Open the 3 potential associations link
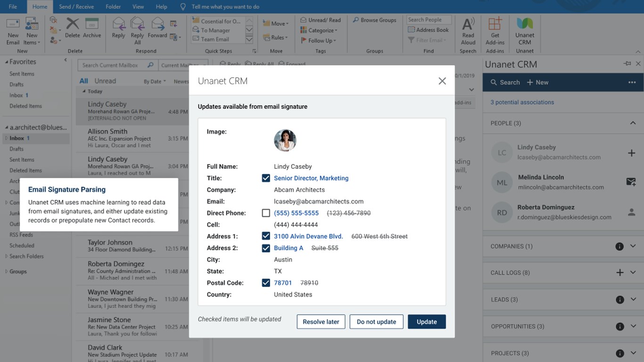 click(522, 102)
